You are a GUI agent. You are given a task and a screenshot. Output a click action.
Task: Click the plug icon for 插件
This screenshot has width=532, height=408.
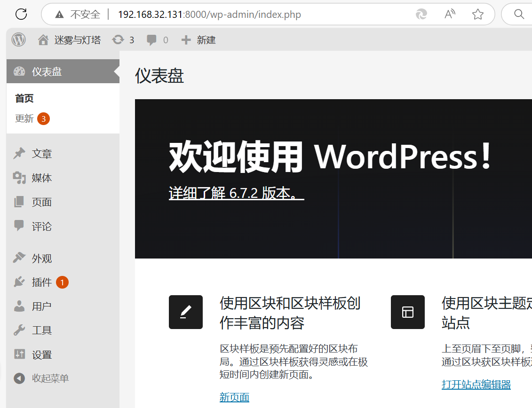(19, 282)
